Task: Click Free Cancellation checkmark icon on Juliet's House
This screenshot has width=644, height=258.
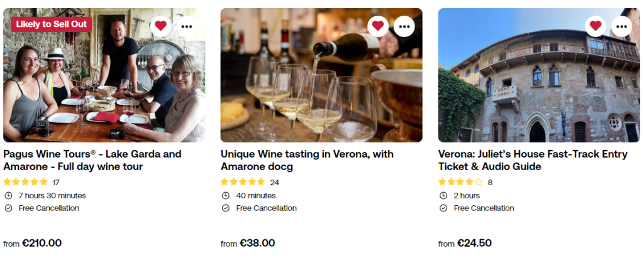Action: click(443, 208)
